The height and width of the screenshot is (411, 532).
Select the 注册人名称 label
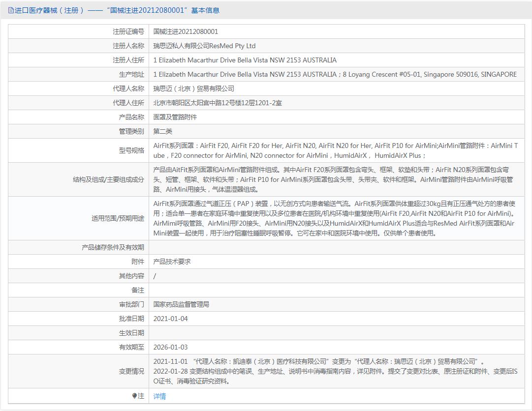(x=128, y=46)
